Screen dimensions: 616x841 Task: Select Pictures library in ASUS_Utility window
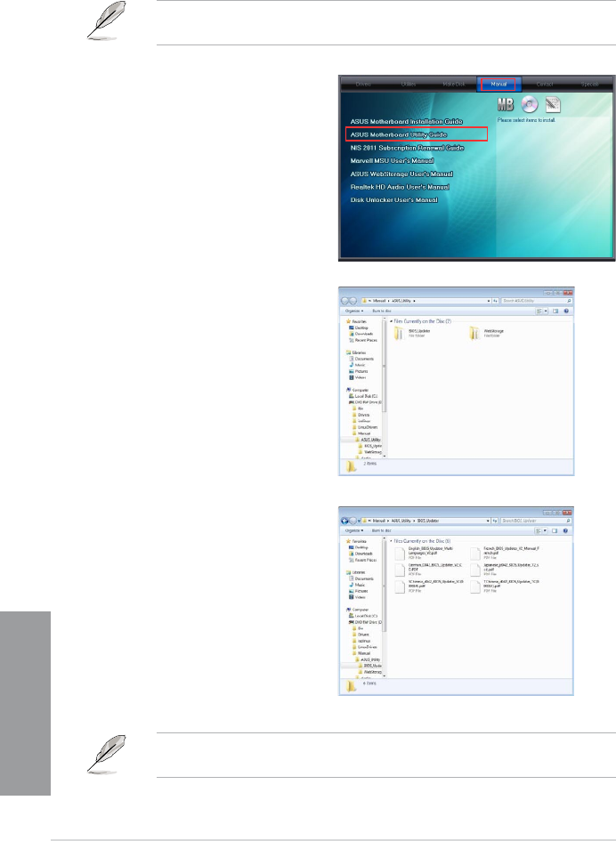point(359,371)
